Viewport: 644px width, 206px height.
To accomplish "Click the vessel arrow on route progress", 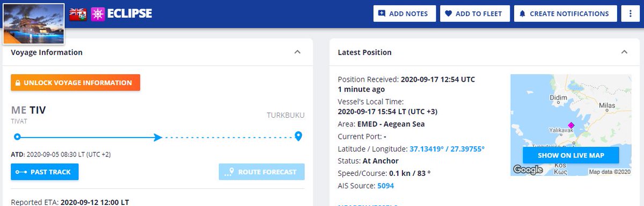I will tap(158, 137).
